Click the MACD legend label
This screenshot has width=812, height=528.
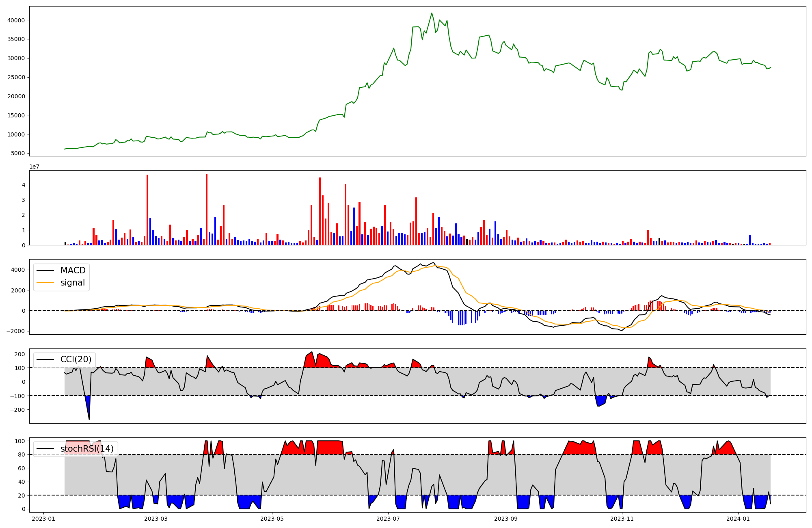73,270
